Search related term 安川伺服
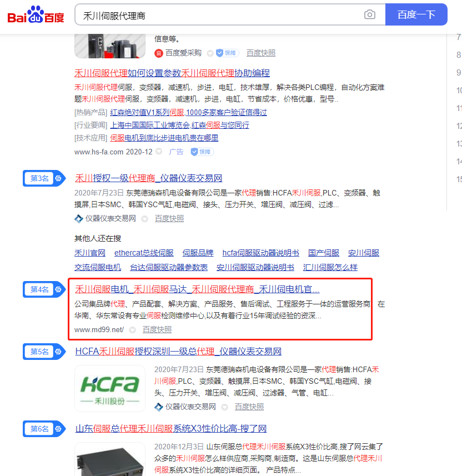The image size is (462, 476). 364,253
